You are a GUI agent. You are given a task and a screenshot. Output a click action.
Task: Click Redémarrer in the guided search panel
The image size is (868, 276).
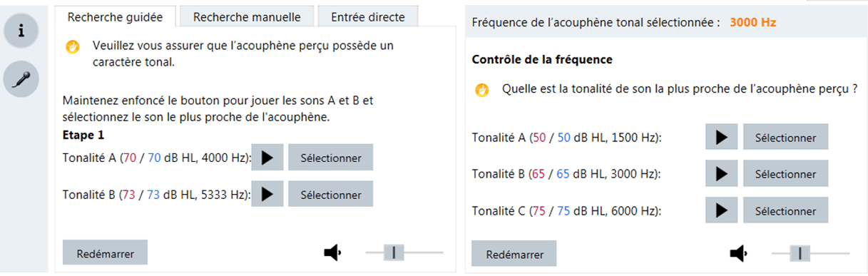pyautogui.click(x=106, y=252)
